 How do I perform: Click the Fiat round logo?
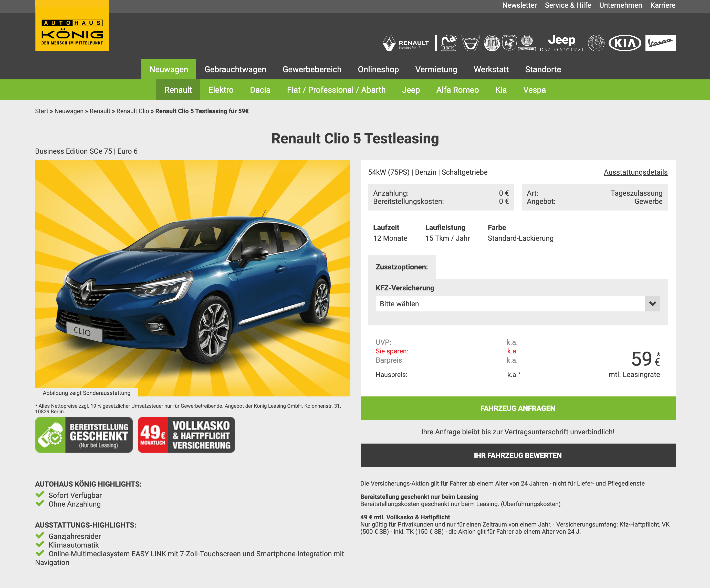pyautogui.click(x=492, y=43)
